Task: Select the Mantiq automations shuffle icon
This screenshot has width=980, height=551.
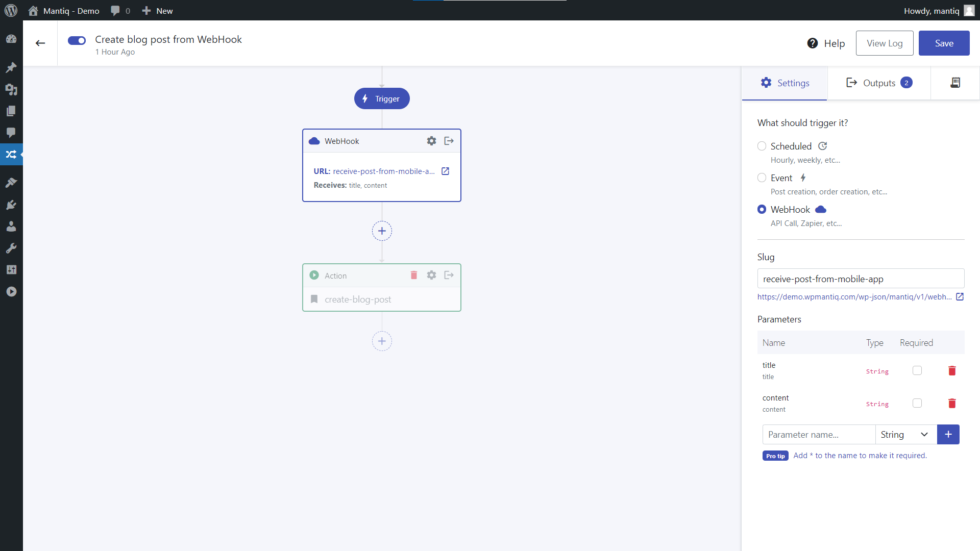Action: click(11, 154)
